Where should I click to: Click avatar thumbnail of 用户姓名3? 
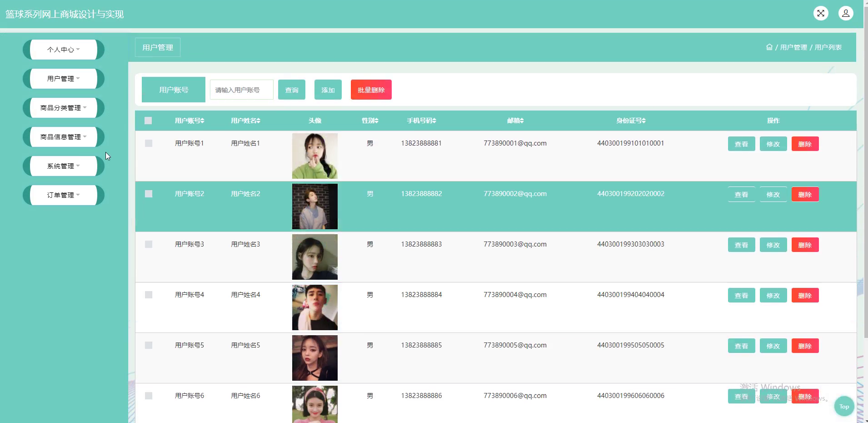315,257
